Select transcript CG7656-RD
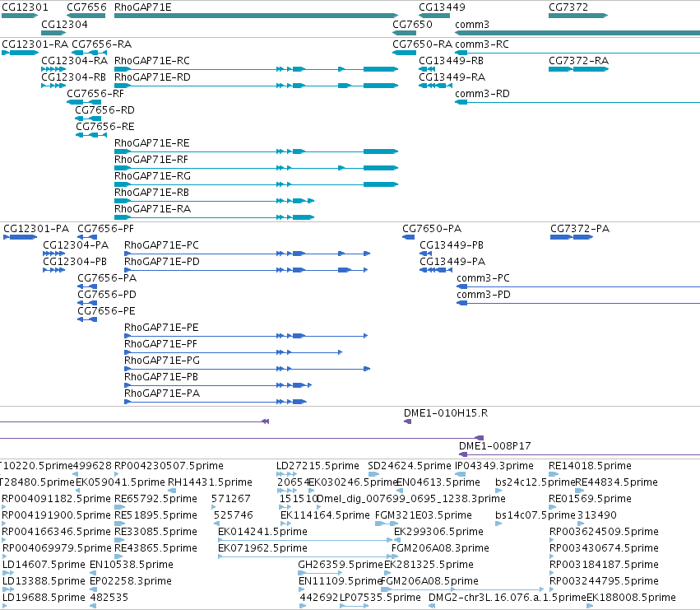This screenshot has height=610, width=700. (x=88, y=119)
